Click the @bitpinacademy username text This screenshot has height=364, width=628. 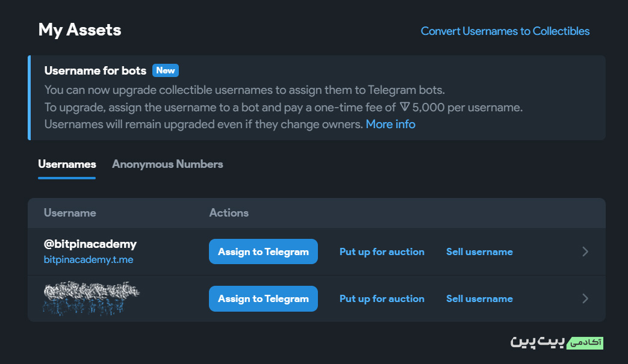pos(90,244)
